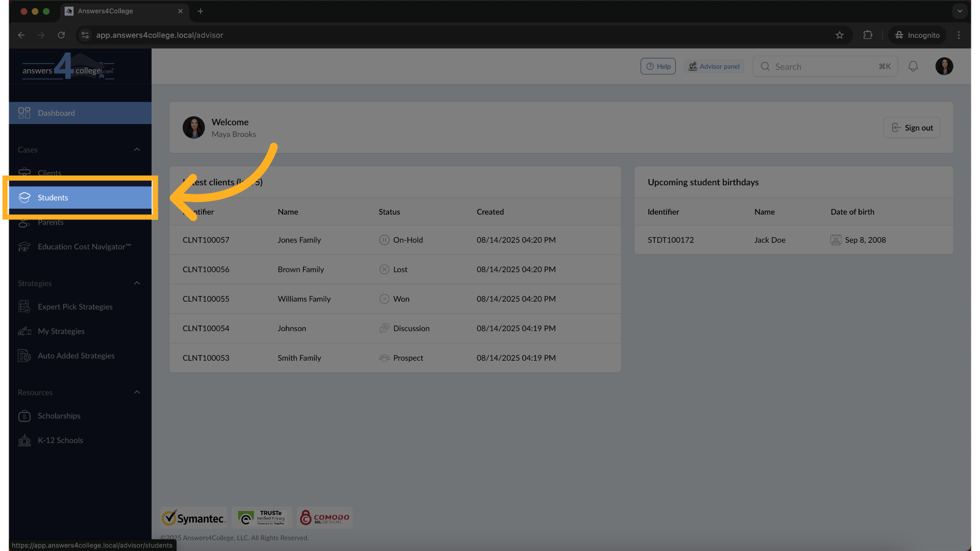This screenshot has width=980, height=551.
Task: Click the Sign out button
Action: pos(912,128)
